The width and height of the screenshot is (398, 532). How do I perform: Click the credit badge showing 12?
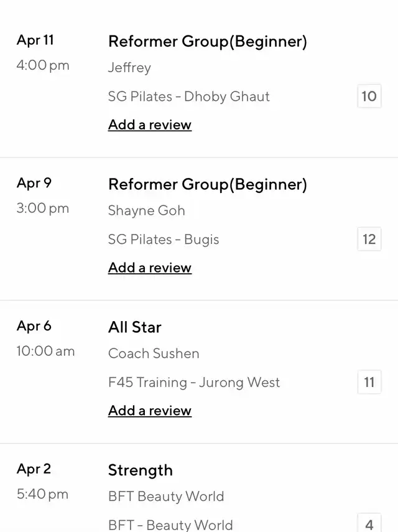pos(369,240)
